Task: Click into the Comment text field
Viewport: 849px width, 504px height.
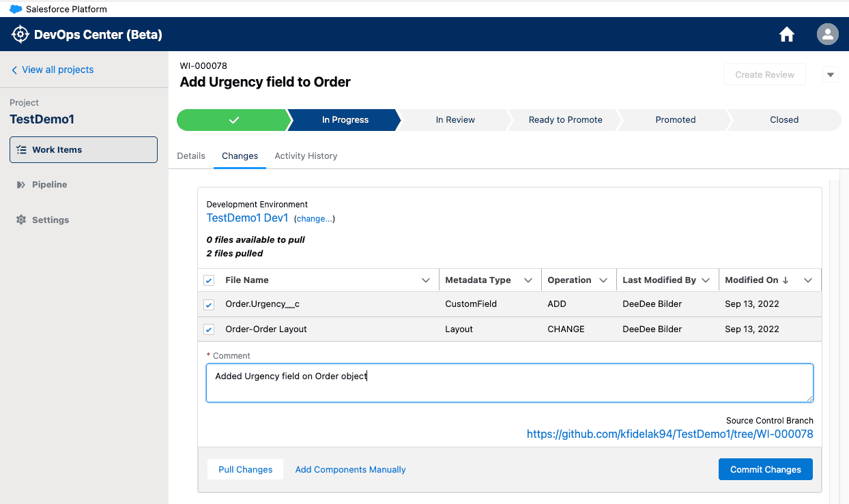Action: [x=509, y=383]
